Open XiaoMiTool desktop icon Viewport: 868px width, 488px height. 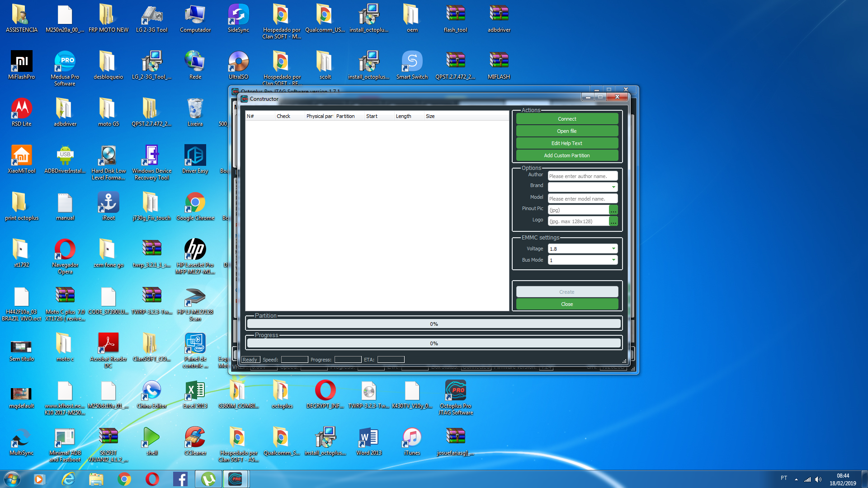coord(21,160)
